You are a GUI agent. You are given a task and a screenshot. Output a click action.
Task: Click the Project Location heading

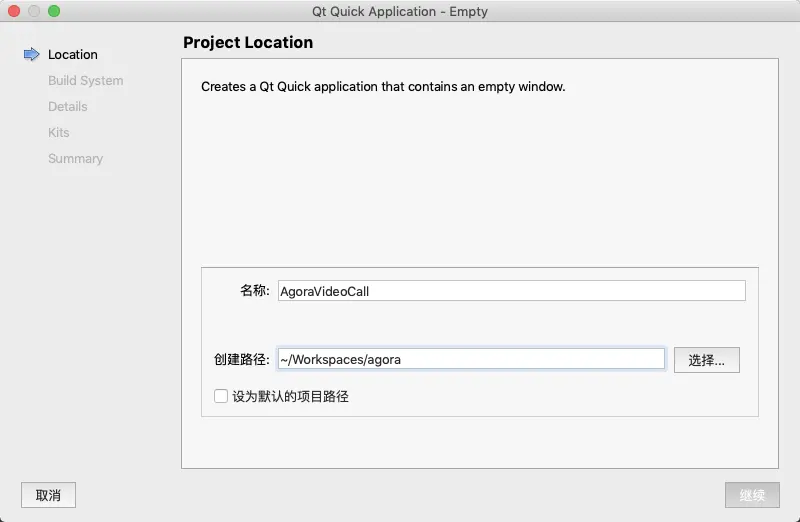(x=248, y=42)
